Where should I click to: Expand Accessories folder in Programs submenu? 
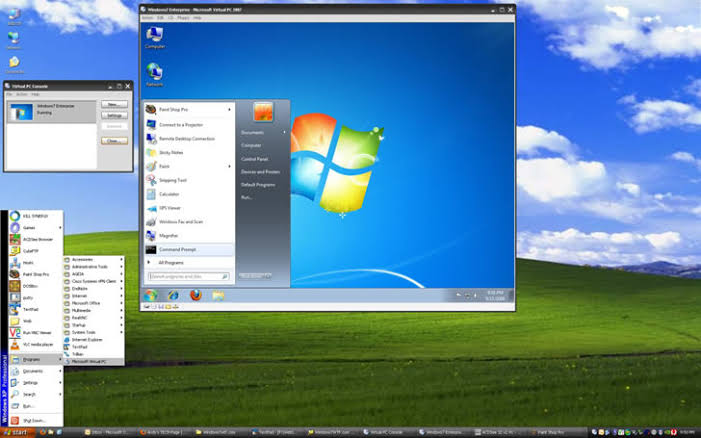93,260
